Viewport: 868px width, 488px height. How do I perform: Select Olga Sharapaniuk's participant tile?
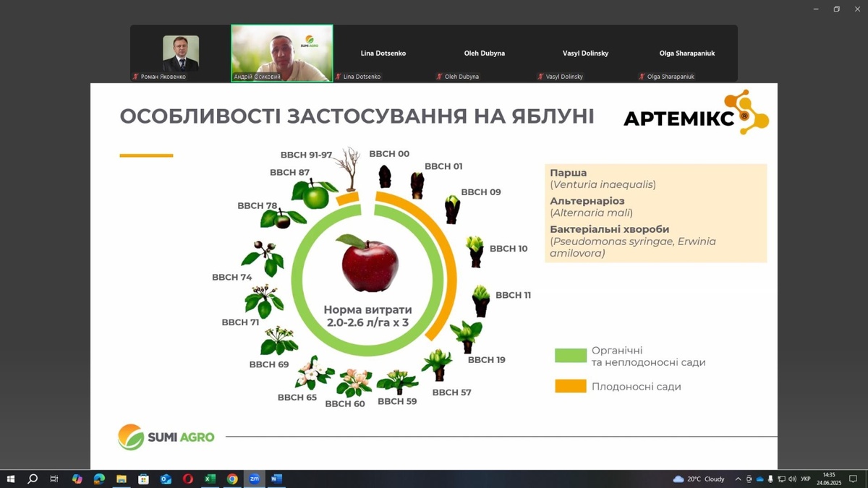tap(687, 53)
